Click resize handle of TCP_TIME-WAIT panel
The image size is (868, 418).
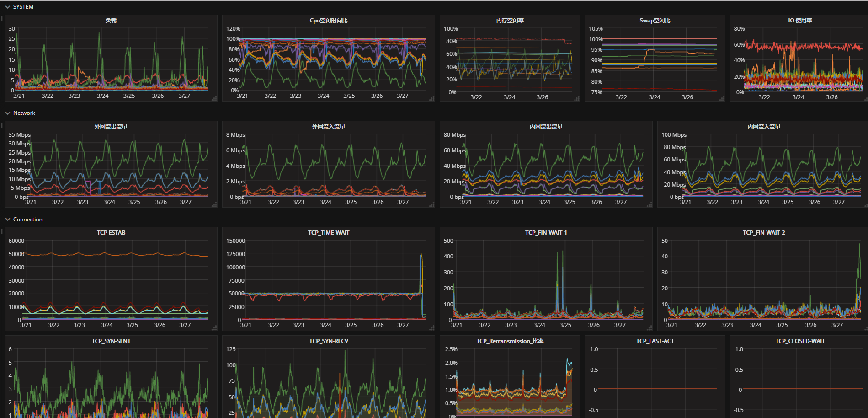pyautogui.click(x=432, y=328)
